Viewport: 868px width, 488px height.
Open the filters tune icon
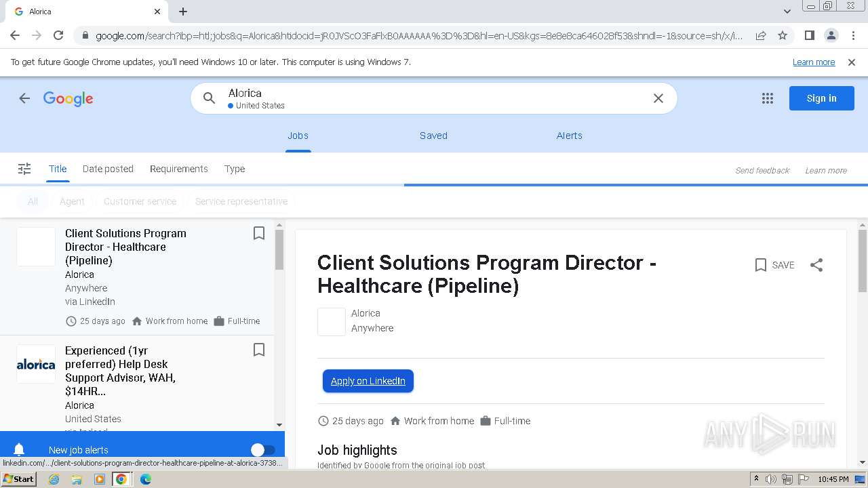coord(24,169)
